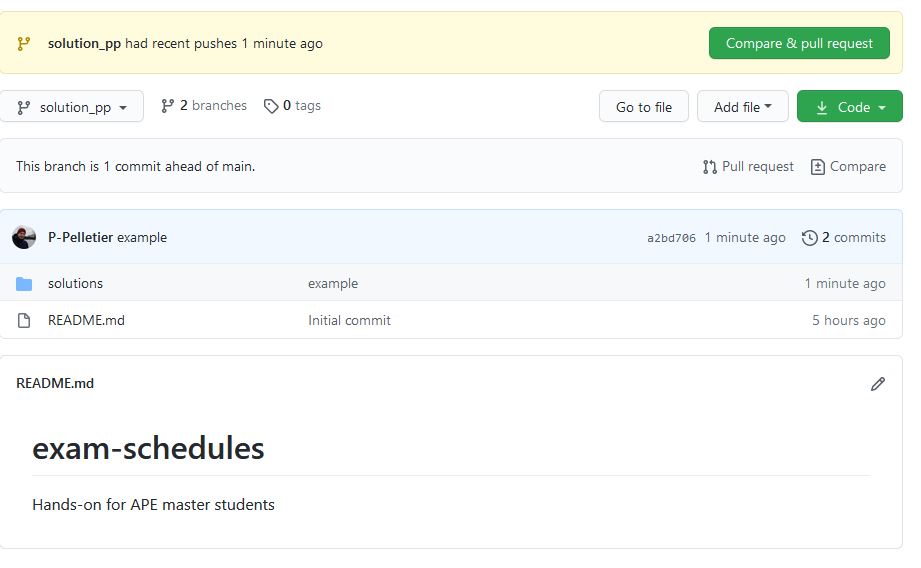Open the solutions folder link
Image resolution: width=921 pixels, height=568 pixels.
(75, 284)
